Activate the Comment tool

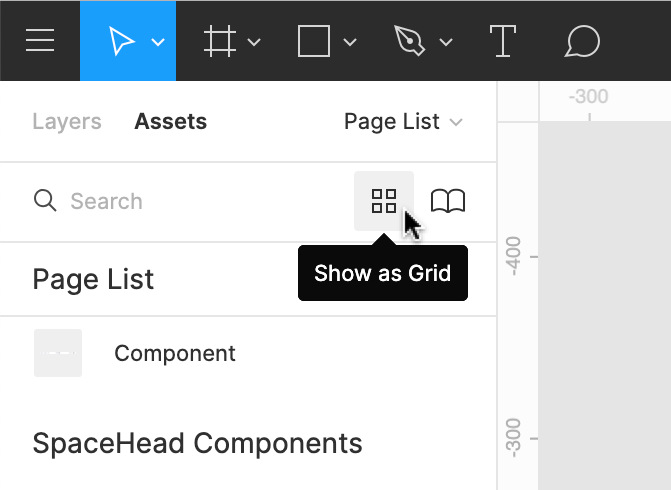[x=582, y=41]
